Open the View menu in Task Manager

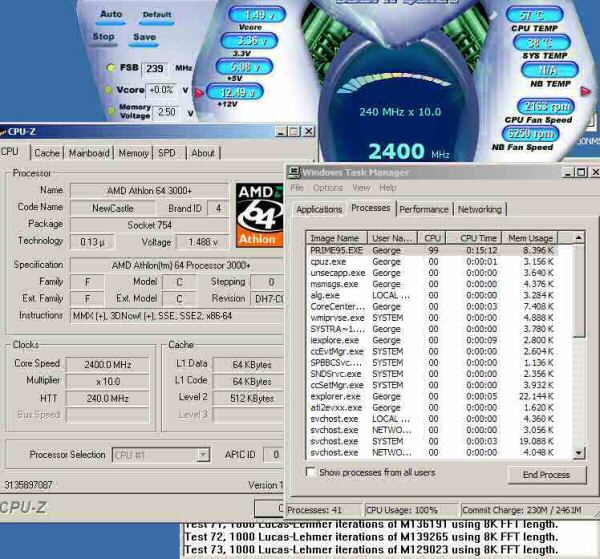(x=361, y=188)
